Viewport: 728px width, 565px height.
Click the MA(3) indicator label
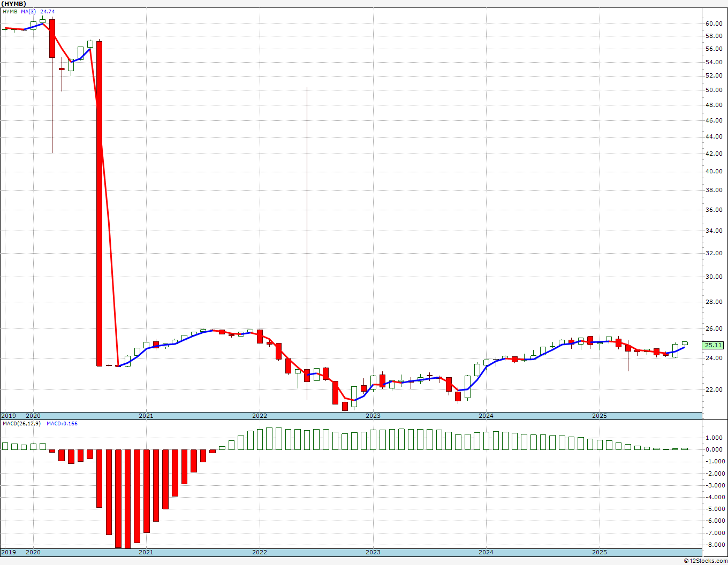(29, 12)
